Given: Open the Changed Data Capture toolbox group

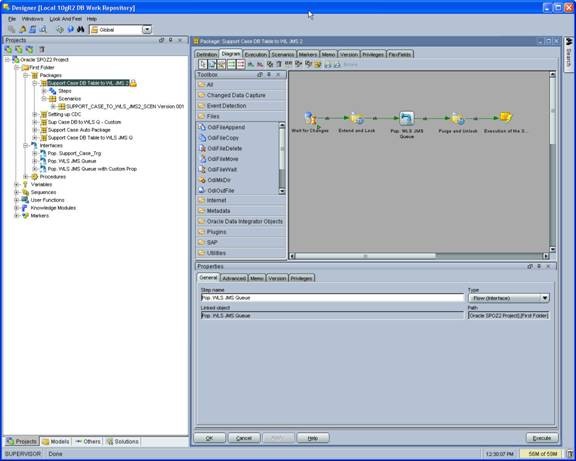Looking at the screenshot, I should point(241,96).
